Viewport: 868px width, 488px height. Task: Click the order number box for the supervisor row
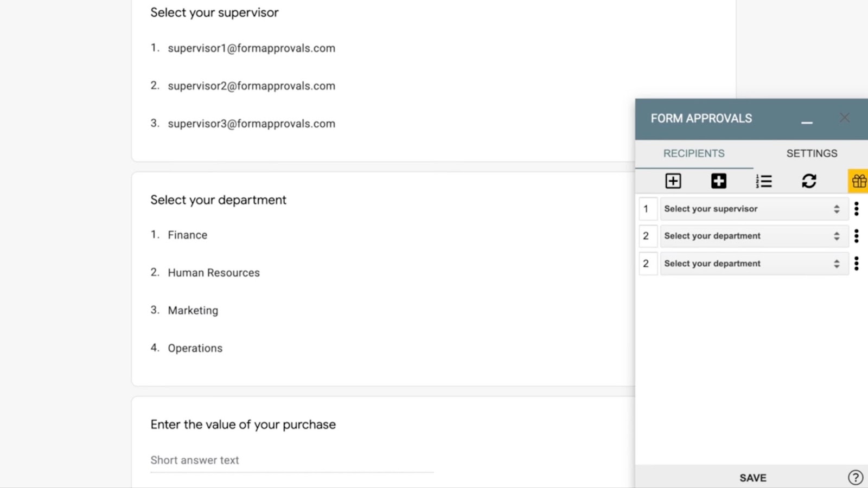click(647, 209)
